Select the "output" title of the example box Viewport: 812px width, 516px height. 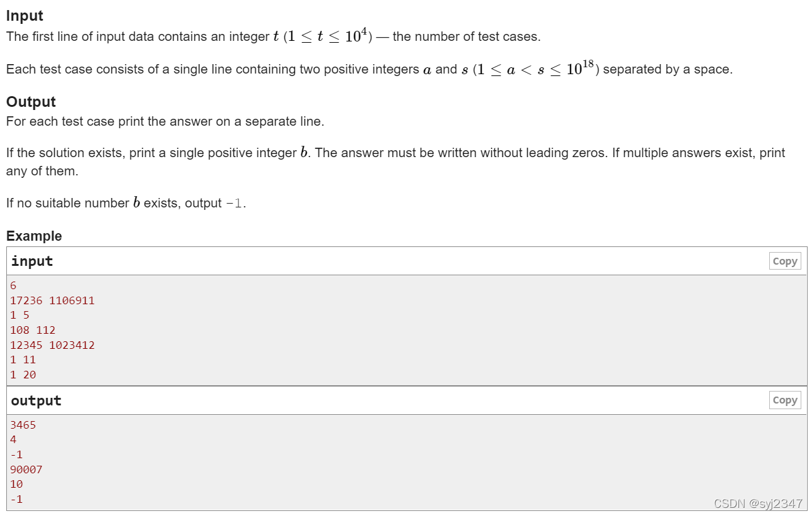pyautogui.click(x=36, y=401)
